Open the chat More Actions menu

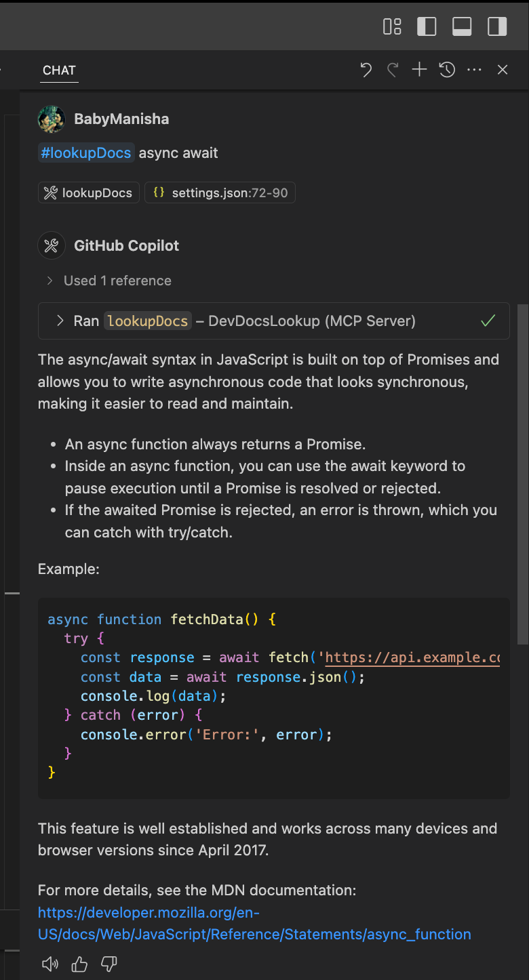pyautogui.click(x=474, y=70)
